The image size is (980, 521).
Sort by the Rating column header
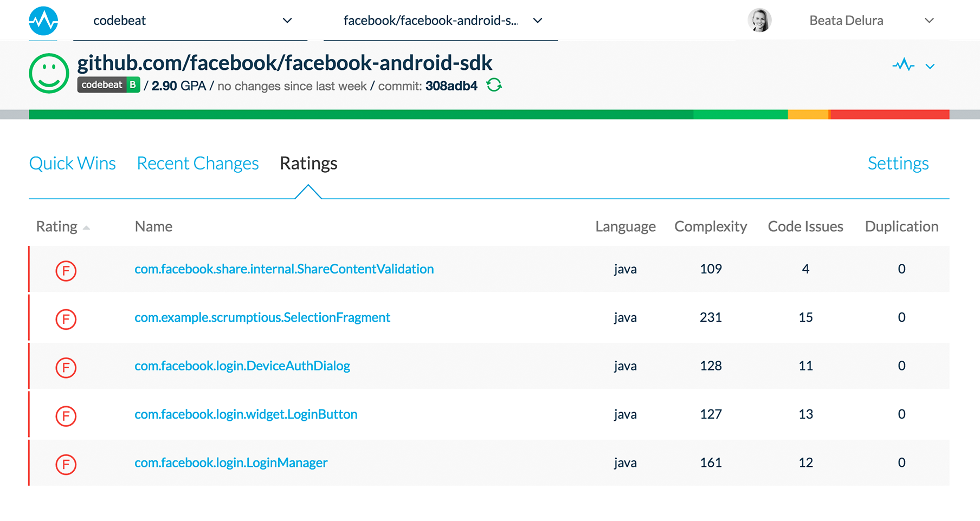(x=56, y=226)
